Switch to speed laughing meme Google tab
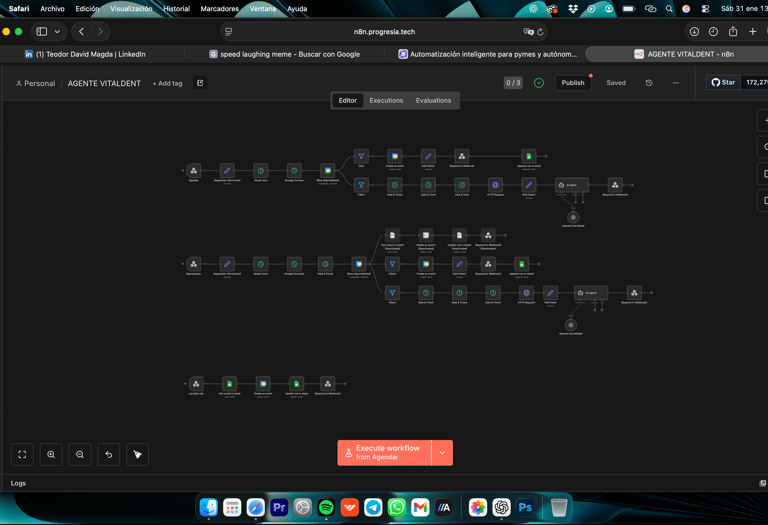The height and width of the screenshot is (525, 768). point(285,54)
